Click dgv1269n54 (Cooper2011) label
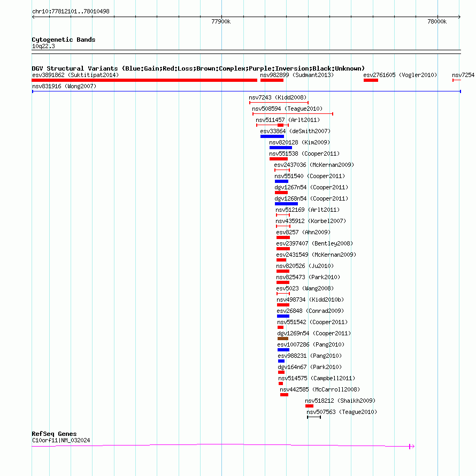The image size is (476, 476). [314, 333]
